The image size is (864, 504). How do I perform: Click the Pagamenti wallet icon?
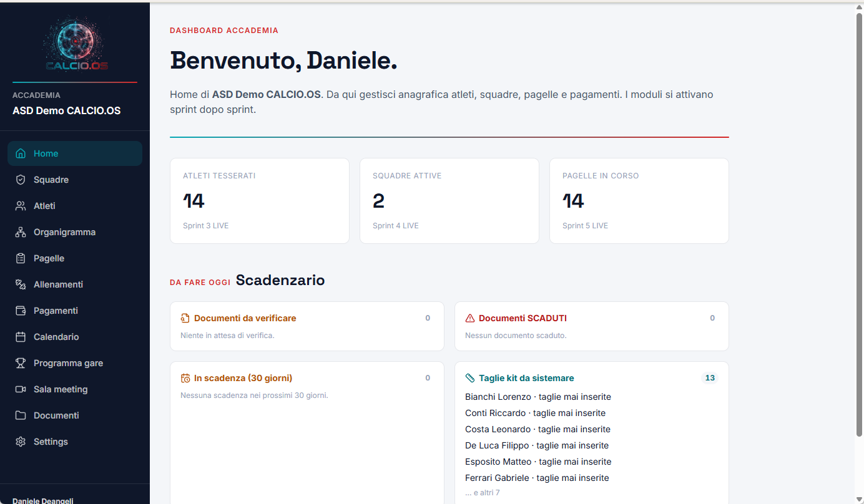[21, 311]
